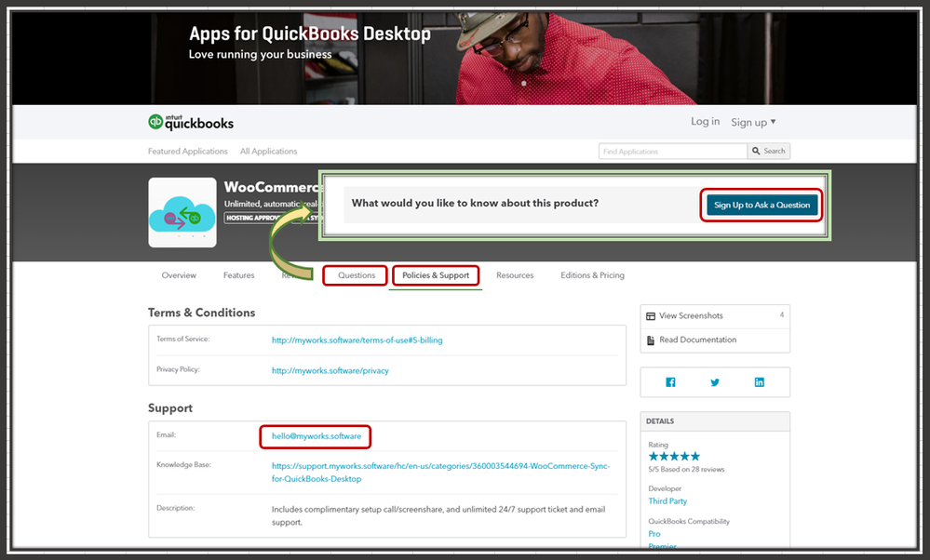Share on Facebook icon

pos(670,382)
